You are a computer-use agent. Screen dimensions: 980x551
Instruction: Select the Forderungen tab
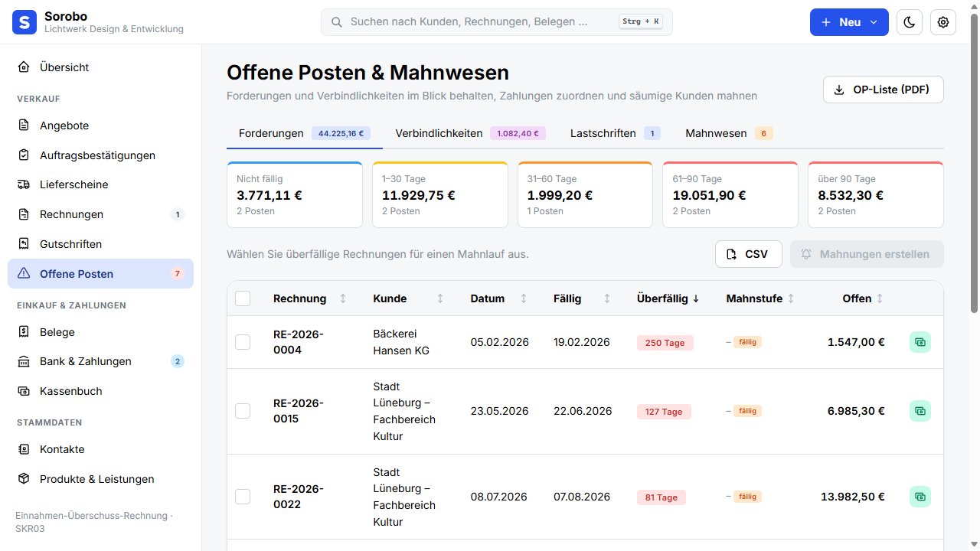[305, 133]
